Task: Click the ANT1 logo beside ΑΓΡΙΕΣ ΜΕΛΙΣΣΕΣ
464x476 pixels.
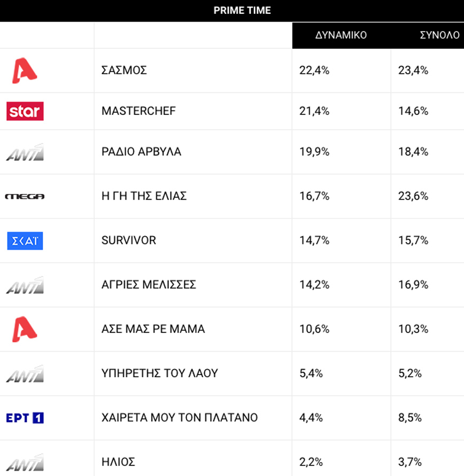Action: pos(25,285)
